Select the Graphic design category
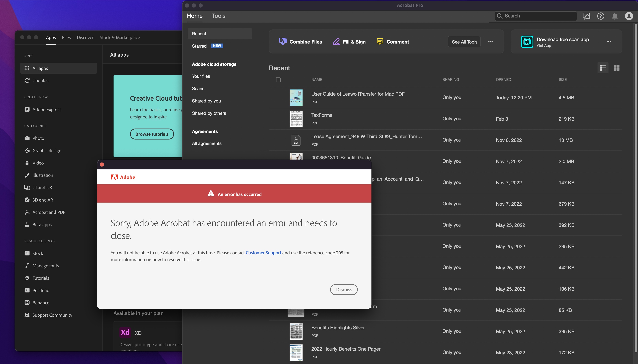 47,150
